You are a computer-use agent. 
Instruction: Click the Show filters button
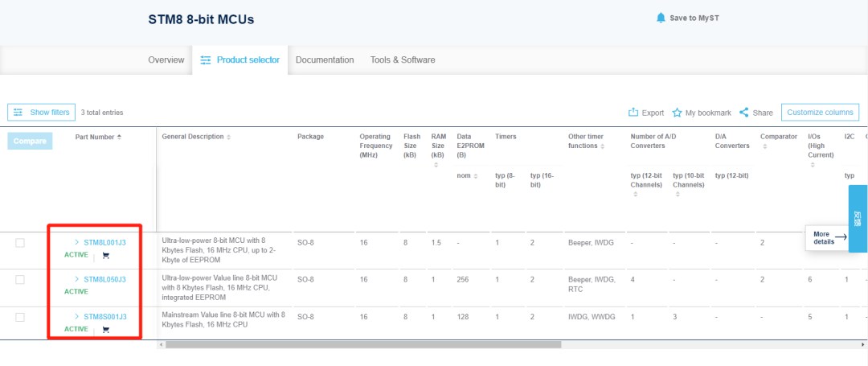pos(42,113)
